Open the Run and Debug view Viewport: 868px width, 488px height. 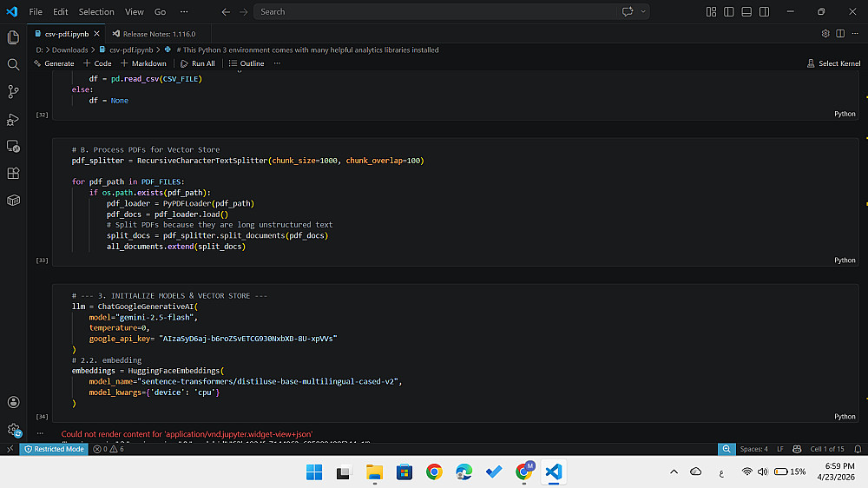pos(13,119)
